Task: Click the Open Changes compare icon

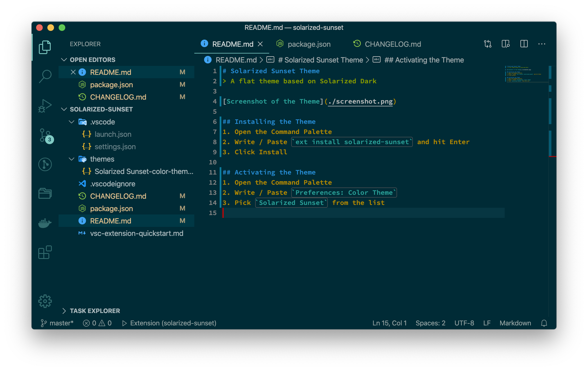Action: point(487,44)
